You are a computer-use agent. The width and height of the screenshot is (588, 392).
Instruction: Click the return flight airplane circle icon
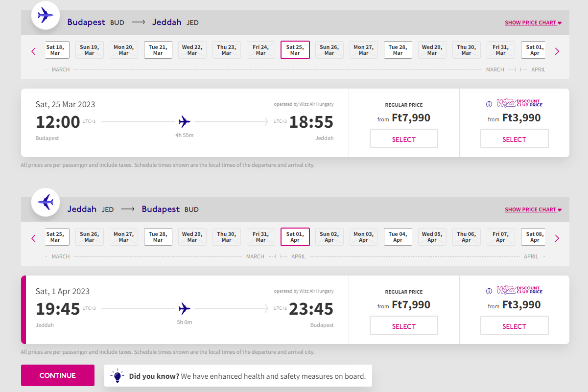click(46, 202)
